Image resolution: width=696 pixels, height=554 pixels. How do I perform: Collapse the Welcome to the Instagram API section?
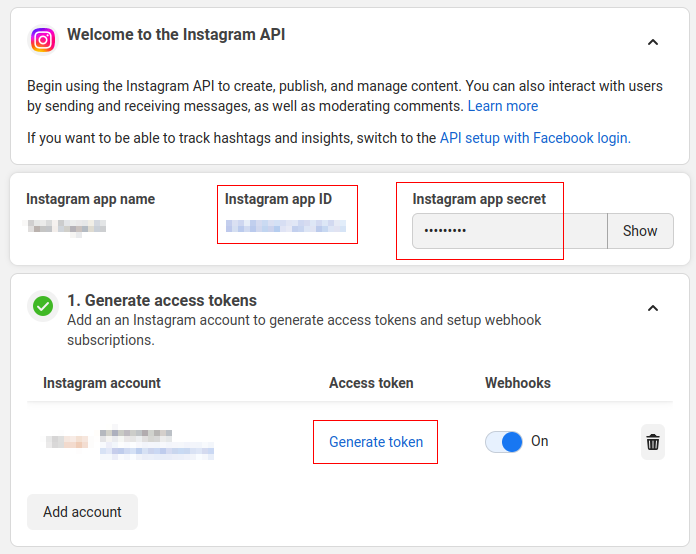[x=652, y=42]
